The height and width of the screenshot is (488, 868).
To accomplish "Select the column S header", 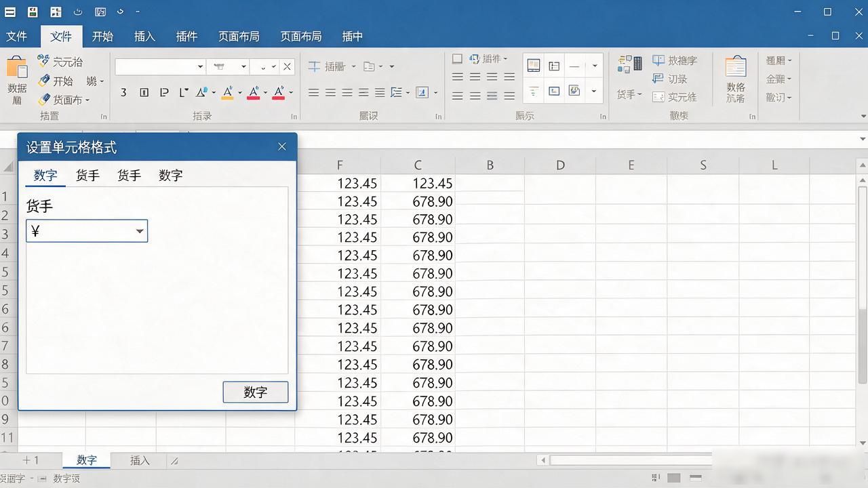I will (703, 165).
